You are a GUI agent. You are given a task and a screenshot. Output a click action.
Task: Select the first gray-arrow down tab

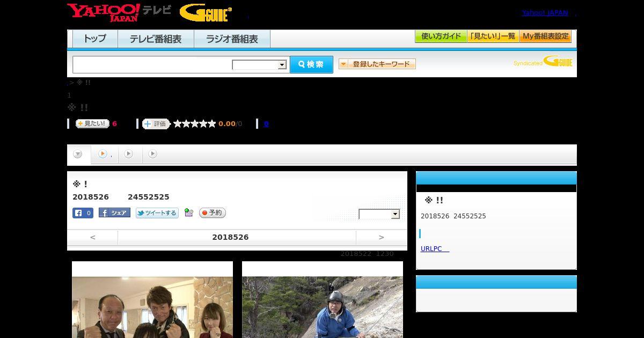pos(79,155)
